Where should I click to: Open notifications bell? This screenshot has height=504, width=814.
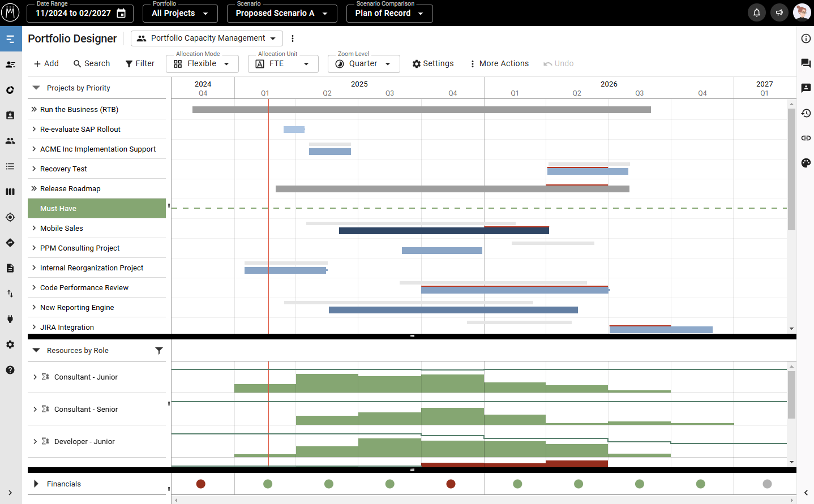757,12
